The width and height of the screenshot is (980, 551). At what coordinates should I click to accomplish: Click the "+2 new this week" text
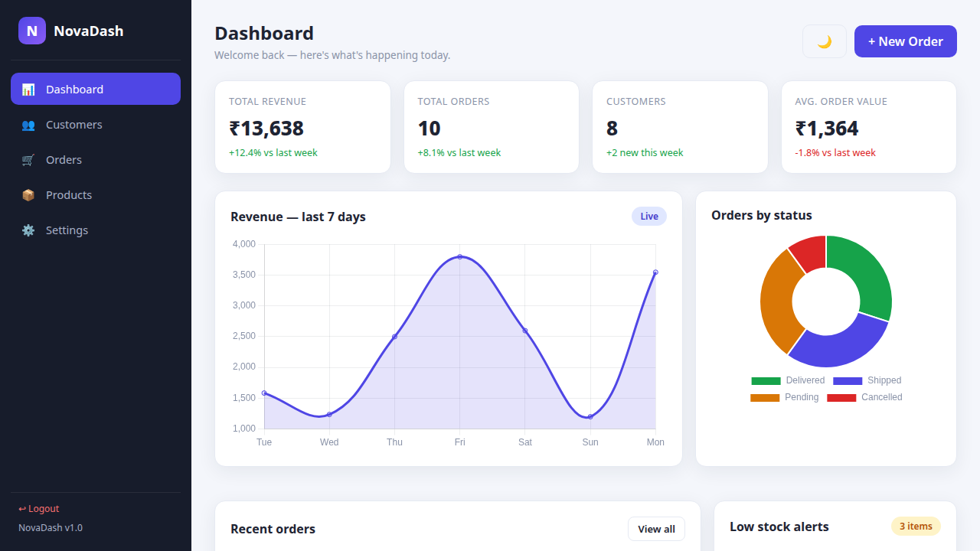(x=645, y=152)
